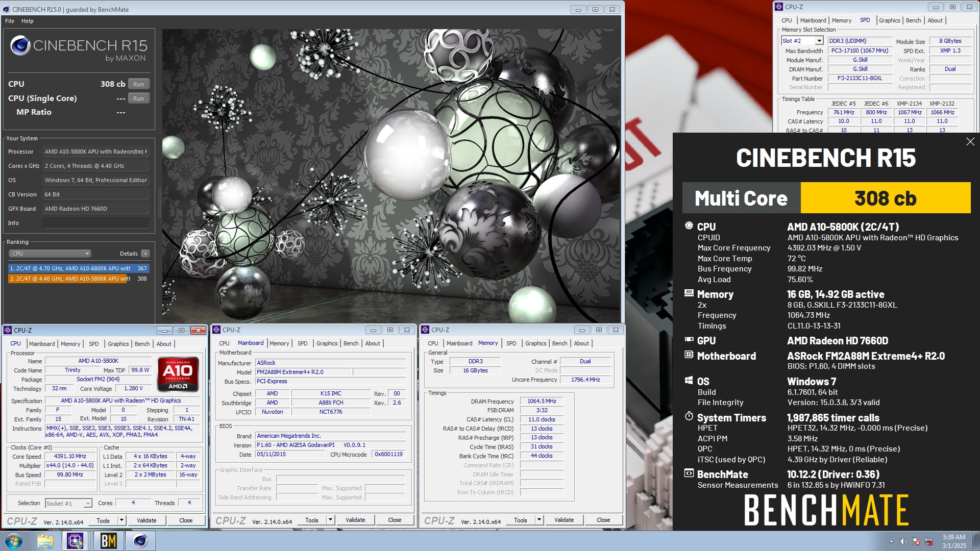Open the Ranking CPU dropdown

point(50,254)
